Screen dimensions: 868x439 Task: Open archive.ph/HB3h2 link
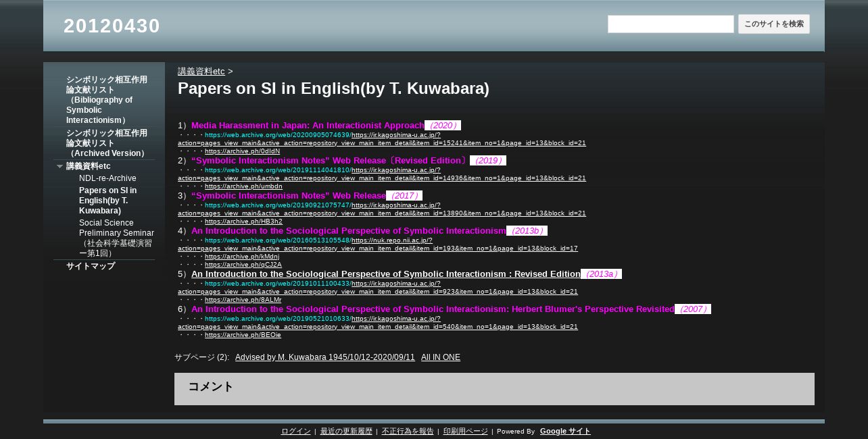tap(243, 222)
